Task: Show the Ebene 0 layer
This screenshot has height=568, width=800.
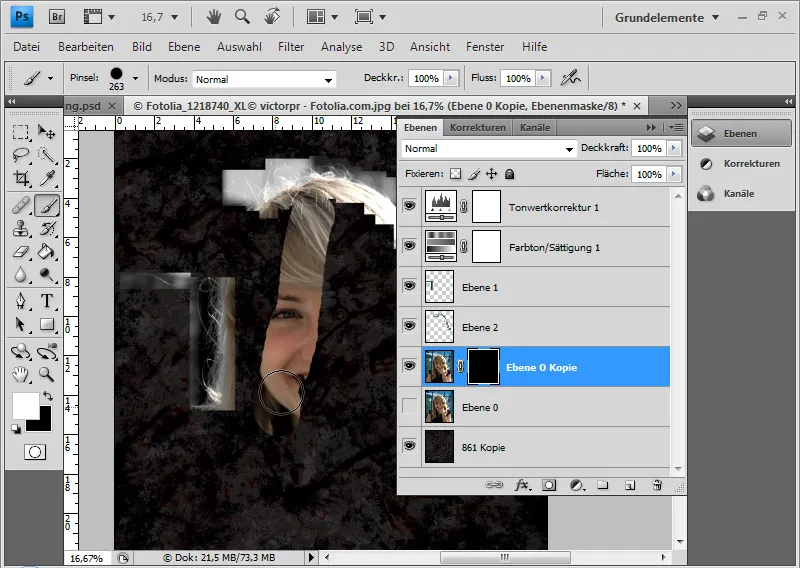Action: pyautogui.click(x=409, y=406)
